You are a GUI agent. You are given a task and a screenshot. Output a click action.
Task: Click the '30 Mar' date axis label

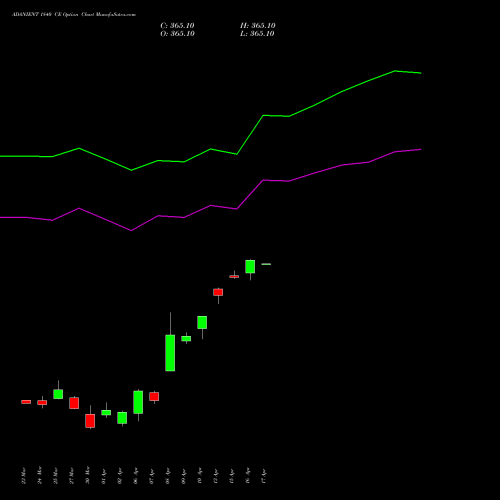point(87,476)
